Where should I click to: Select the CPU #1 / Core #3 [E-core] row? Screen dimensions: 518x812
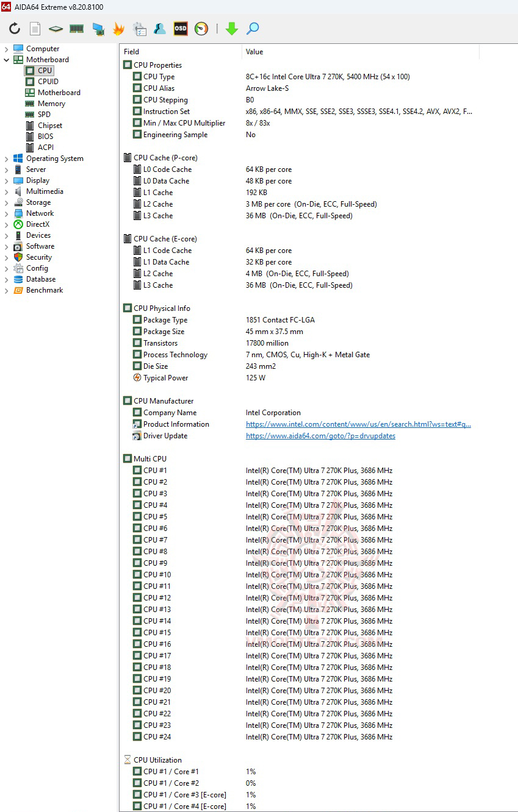[x=299, y=795]
